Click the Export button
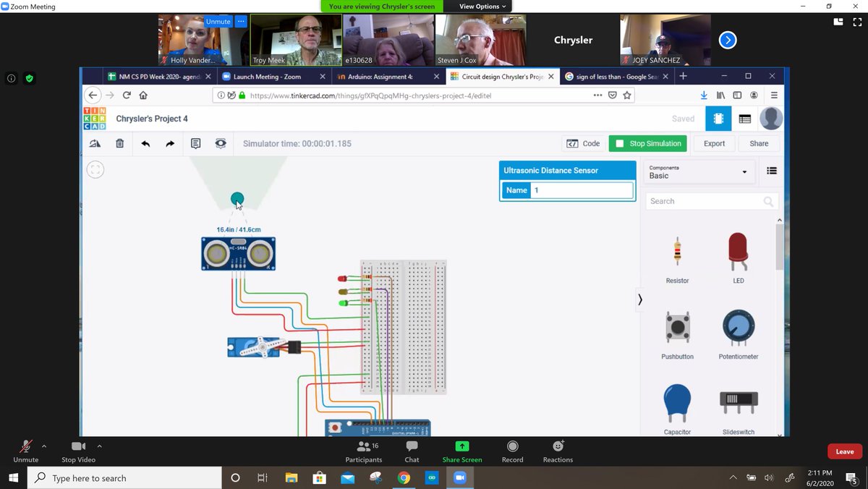Screen dimensions: 868x489 (714, 143)
